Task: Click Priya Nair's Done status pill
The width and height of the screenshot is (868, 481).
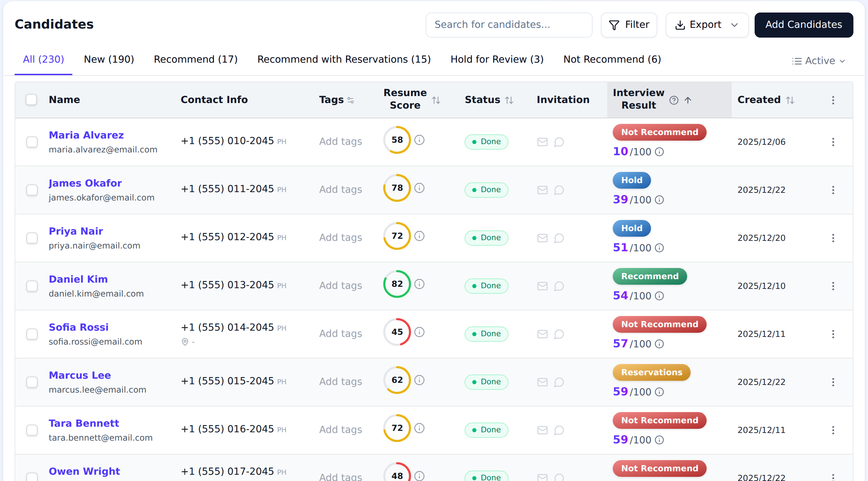Action: [486, 238]
